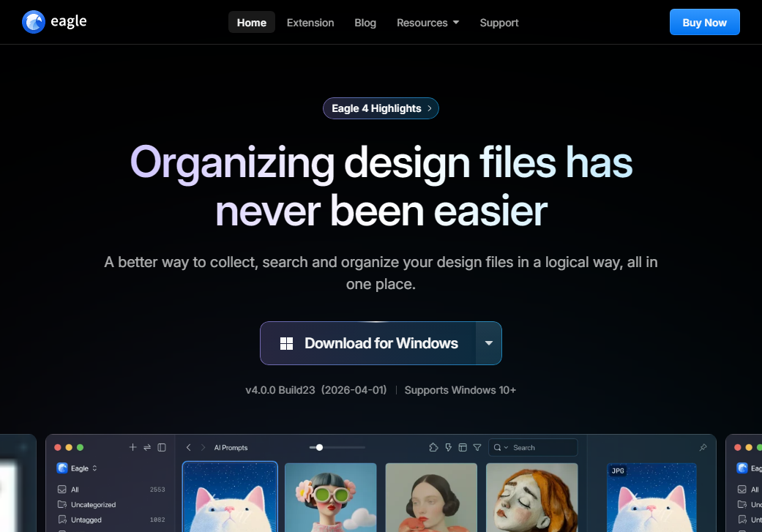
Task: Expand the Resources dropdown menu
Action: pyautogui.click(x=427, y=23)
